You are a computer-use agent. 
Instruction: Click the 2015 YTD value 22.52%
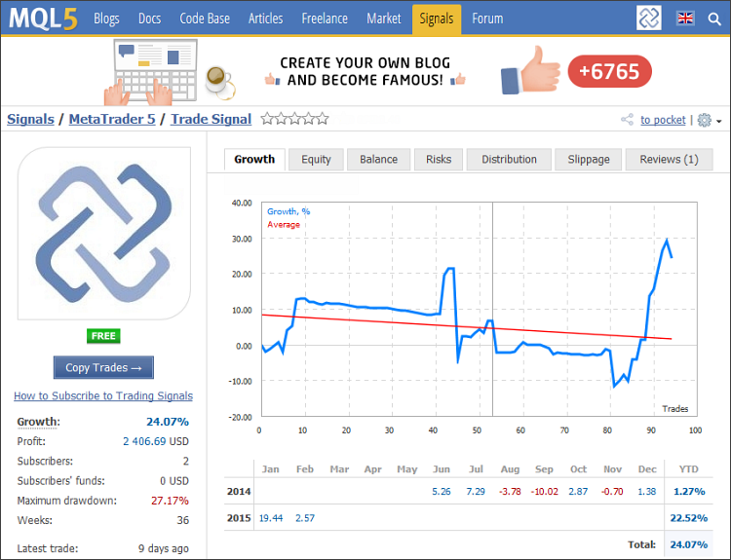pyautogui.click(x=688, y=518)
